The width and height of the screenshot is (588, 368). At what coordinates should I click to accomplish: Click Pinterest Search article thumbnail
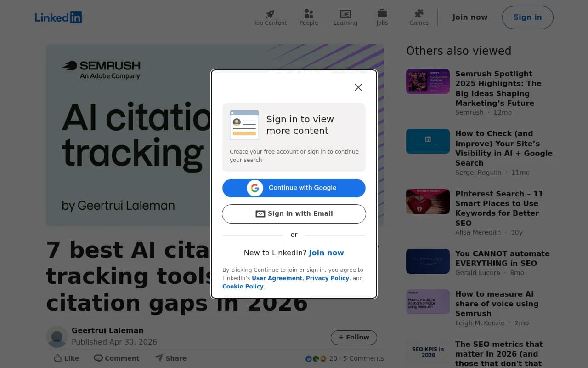(428, 201)
